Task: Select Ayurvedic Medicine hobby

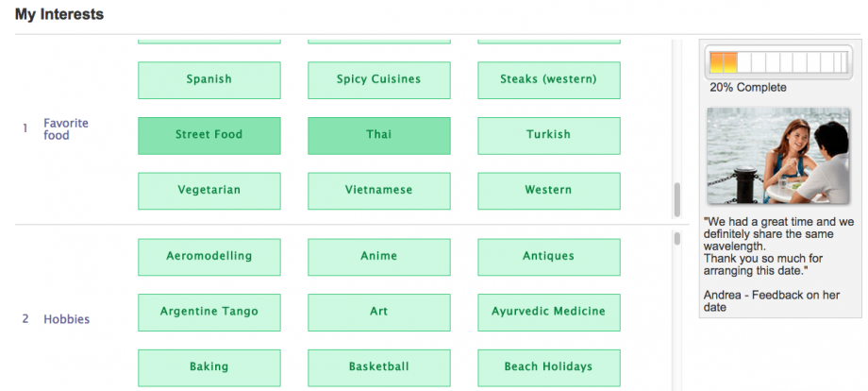Action: (x=548, y=312)
